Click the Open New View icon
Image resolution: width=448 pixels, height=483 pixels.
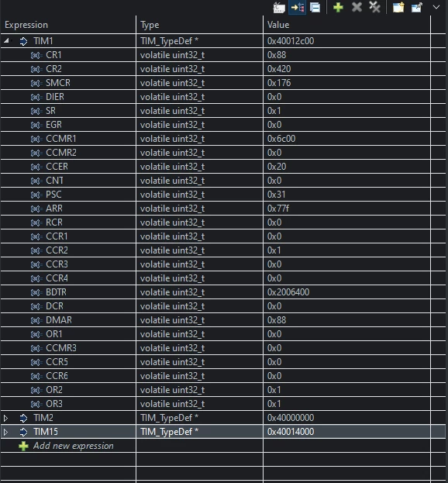click(x=398, y=8)
